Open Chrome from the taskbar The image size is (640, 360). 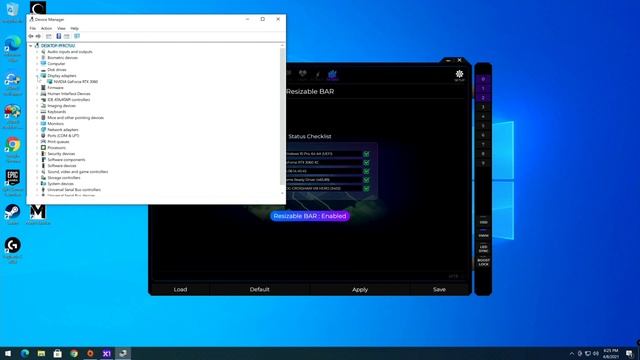[74, 353]
